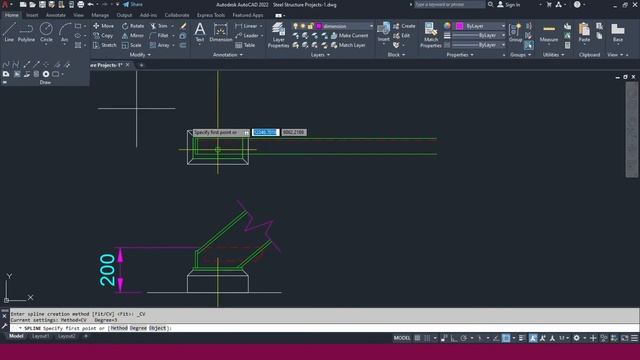Expand the Modify panel
Viewport: 640px width, 360px height.
click(140, 55)
